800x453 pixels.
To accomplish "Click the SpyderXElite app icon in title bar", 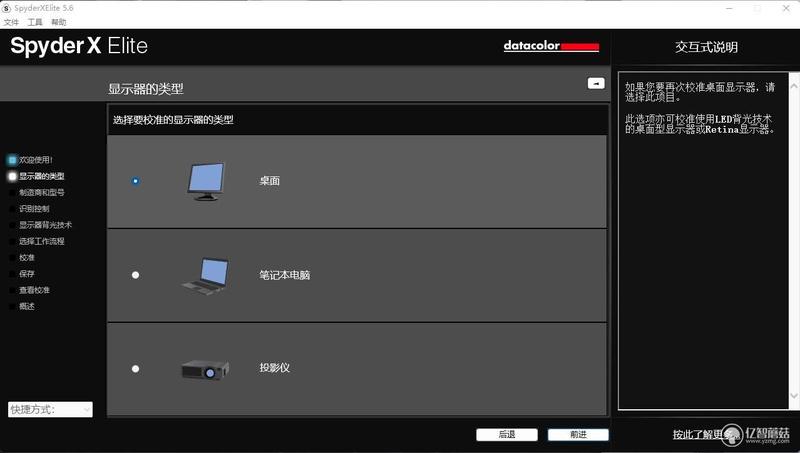I will coord(6,8).
